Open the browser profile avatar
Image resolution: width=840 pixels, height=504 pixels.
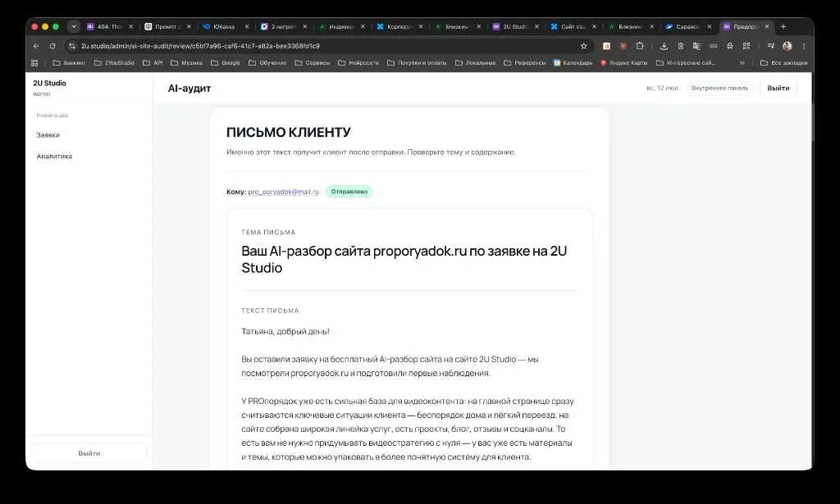787,46
